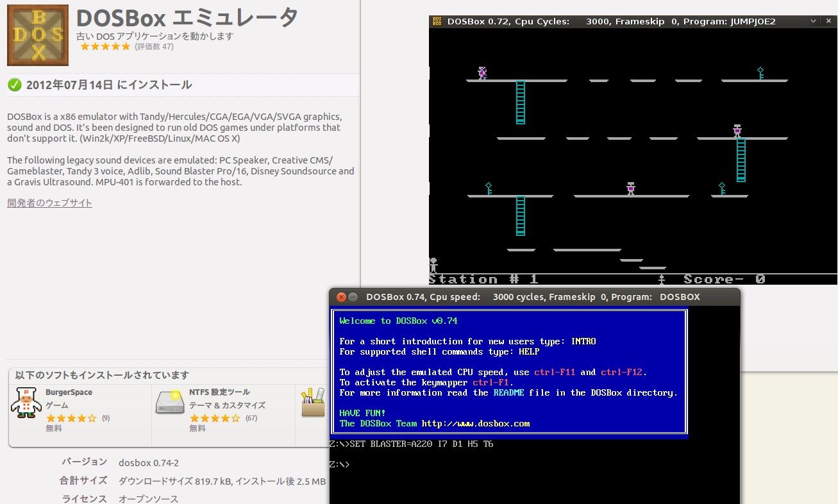Pick the key above the lowest left ladder
The height and width of the screenshot is (504, 838).
pyautogui.click(x=489, y=189)
